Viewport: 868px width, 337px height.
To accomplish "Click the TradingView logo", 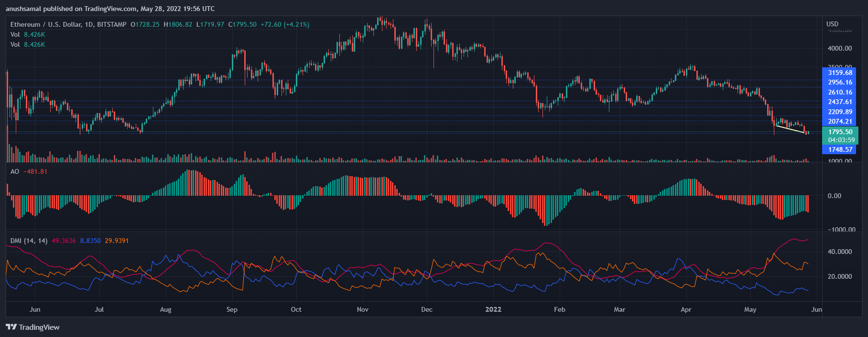I will 33,327.
